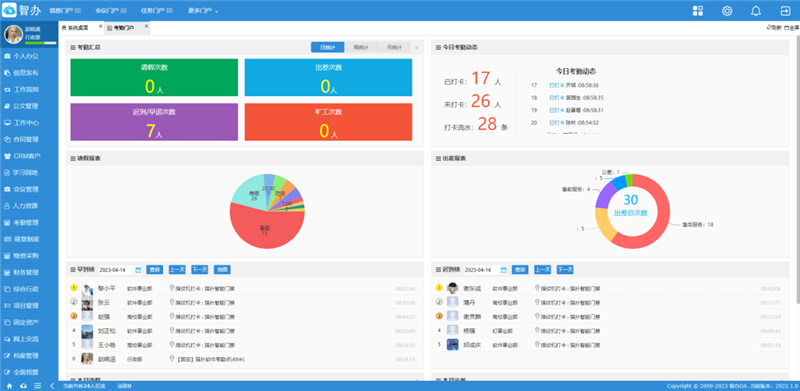Open settings gear in the header
The height and width of the screenshot is (391, 800).
[727, 11]
